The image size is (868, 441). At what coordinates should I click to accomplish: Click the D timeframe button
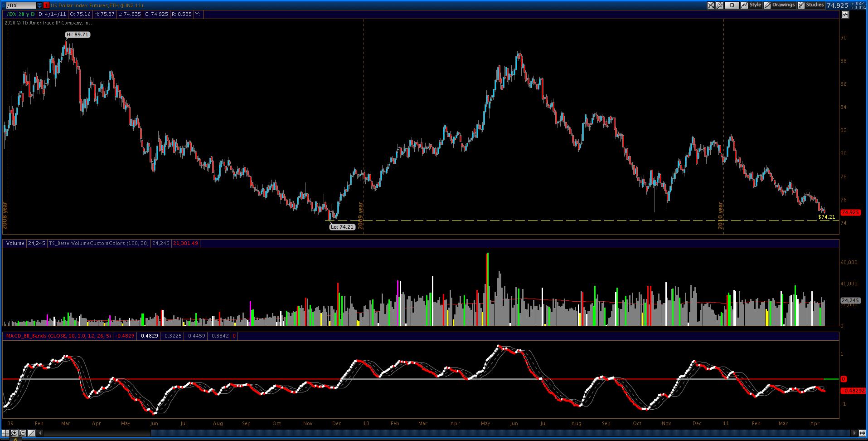pos(732,5)
